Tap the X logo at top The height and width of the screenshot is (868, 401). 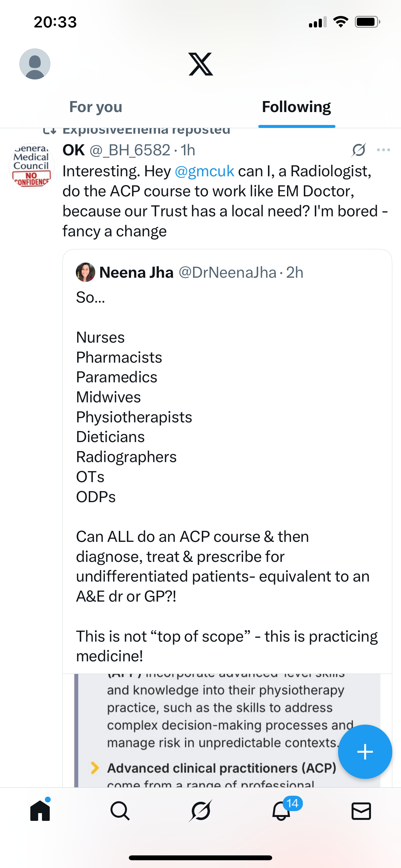click(200, 64)
